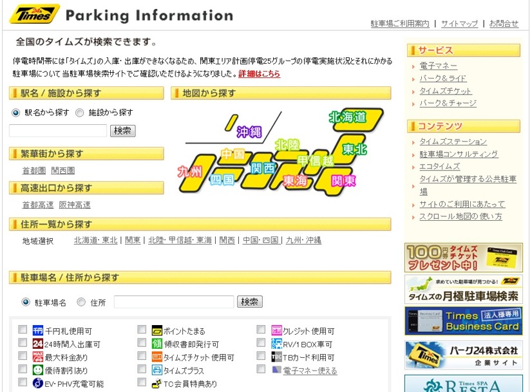This screenshot has height=392, width=532.
Task: Open the Times Business Card banner
Action: (x=464, y=321)
